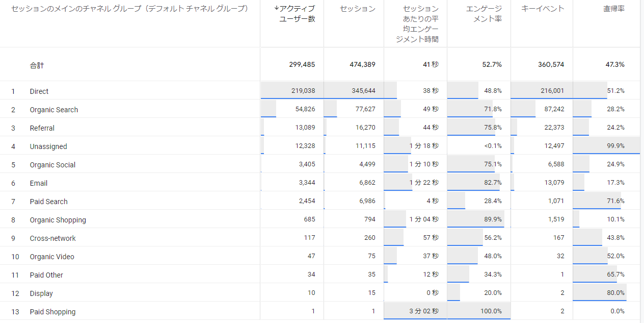Click the Organic Social row label
The height and width of the screenshot is (323, 644).
(x=52, y=165)
